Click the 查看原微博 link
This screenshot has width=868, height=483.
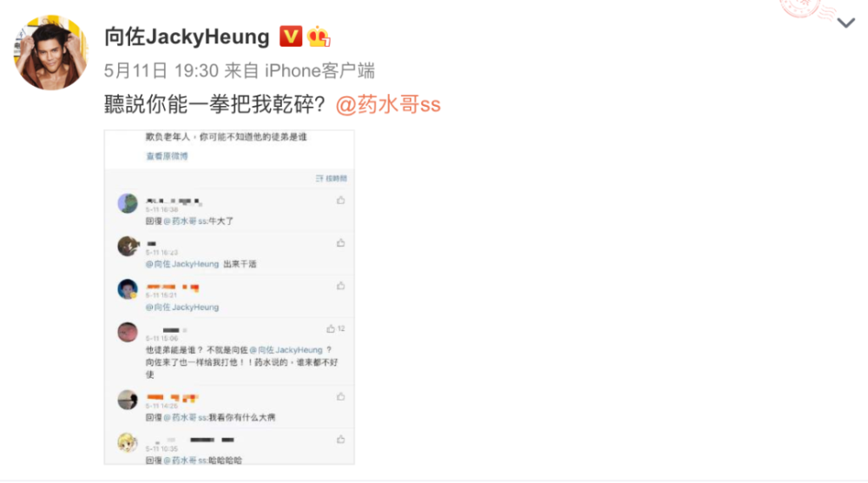(167, 156)
